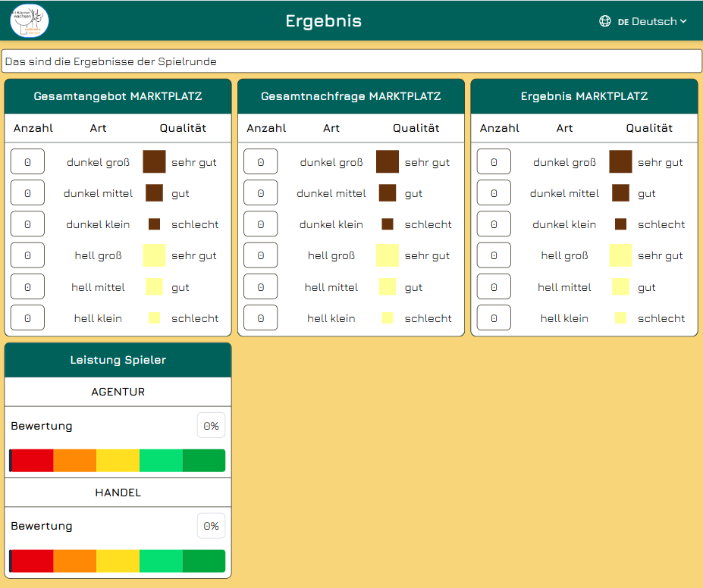The width and height of the screenshot is (703, 588).
Task: Click the AGENTUR rating color bar
Action: pos(117,461)
